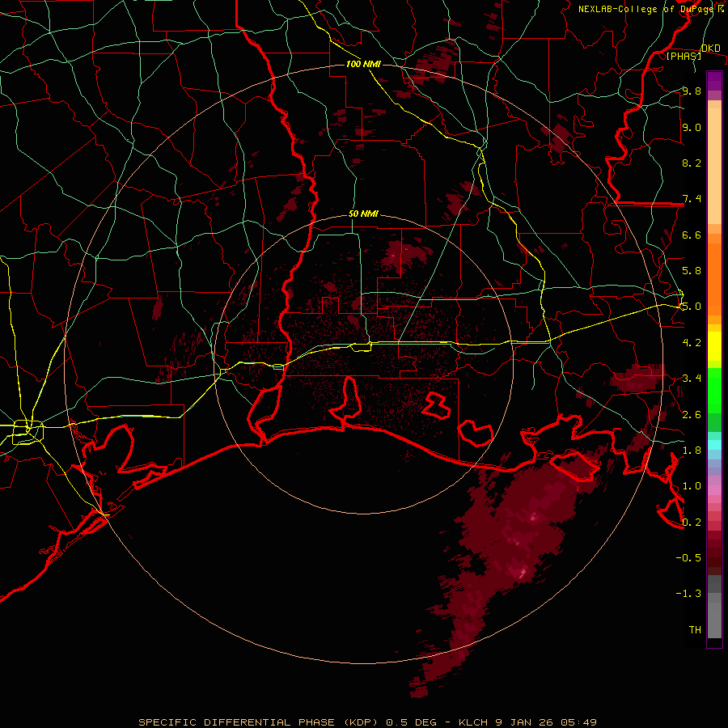Viewport: 728px width, 728px height.
Task: Pick the gray bottom color bar segment
Action: click(x=714, y=620)
